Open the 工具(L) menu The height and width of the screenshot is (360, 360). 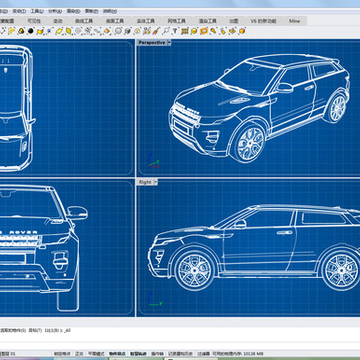click(x=37, y=11)
